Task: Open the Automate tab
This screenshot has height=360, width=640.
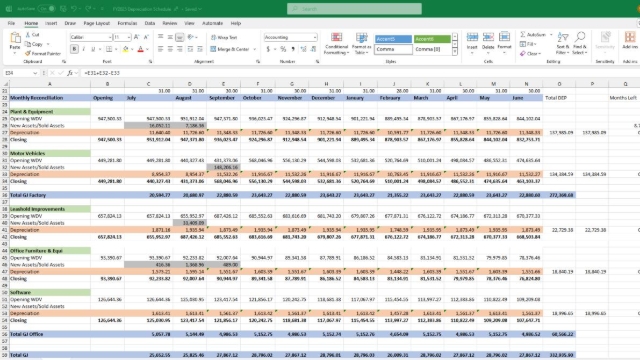Action: pyautogui.click(x=213, y=23)
